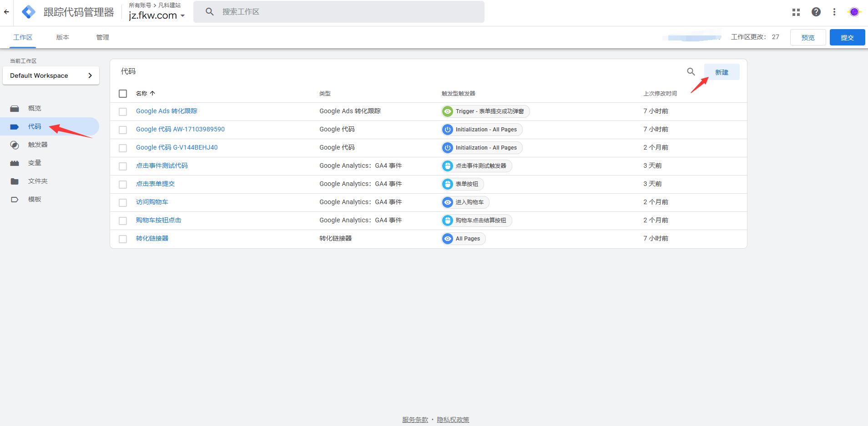868x426 pixels.
Task: Open the 点击表单提交 tag link
Action: coord(155,184)
